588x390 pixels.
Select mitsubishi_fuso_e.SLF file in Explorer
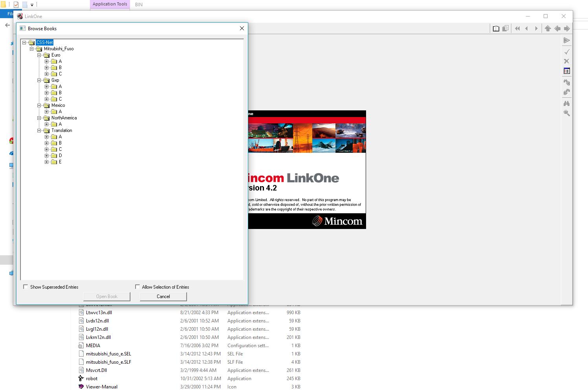108,362
